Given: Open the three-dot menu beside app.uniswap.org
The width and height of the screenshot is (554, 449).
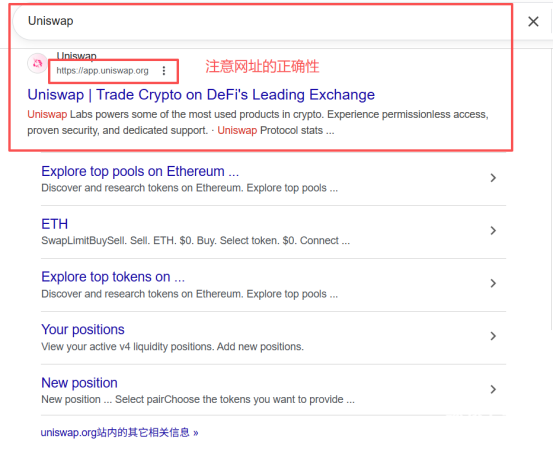Looking at the screenshot, I should (164, 71).
